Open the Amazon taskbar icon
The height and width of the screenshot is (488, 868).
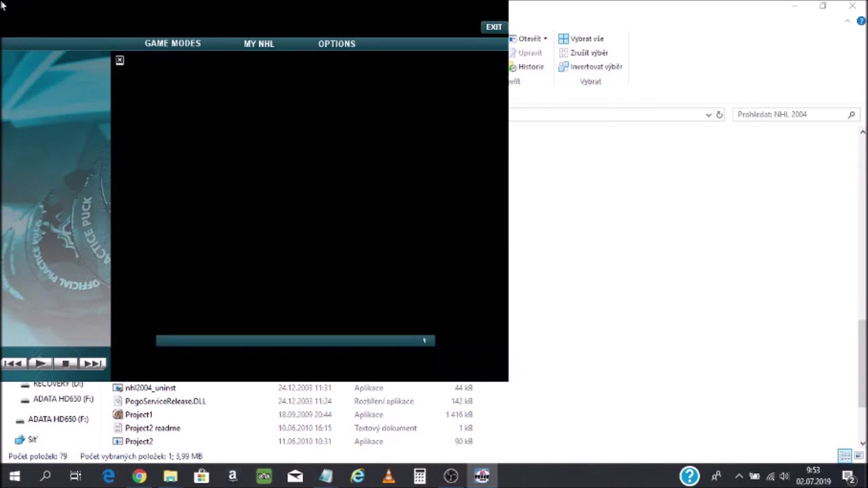point(233,476)
